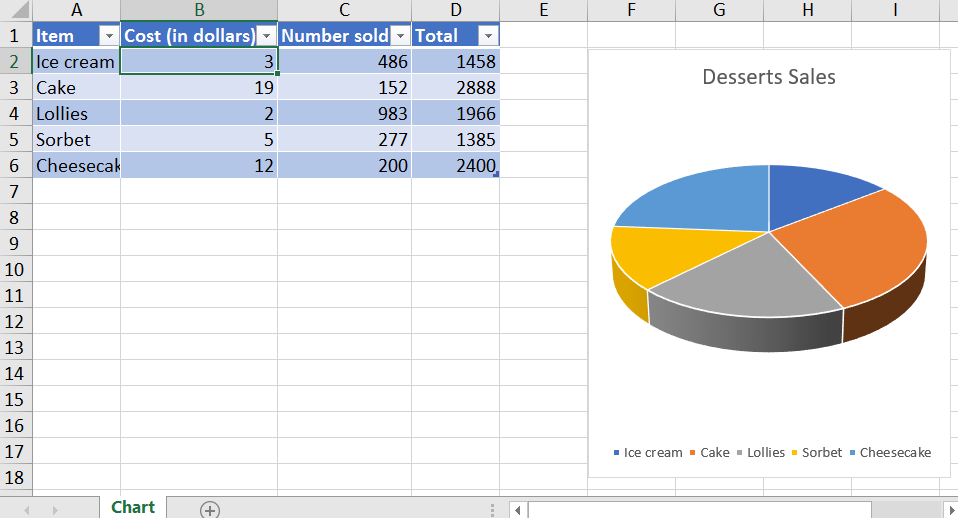
Task: Select cell containing Cake total 2888
Action: pyautogui.click(x=456, y=87)
